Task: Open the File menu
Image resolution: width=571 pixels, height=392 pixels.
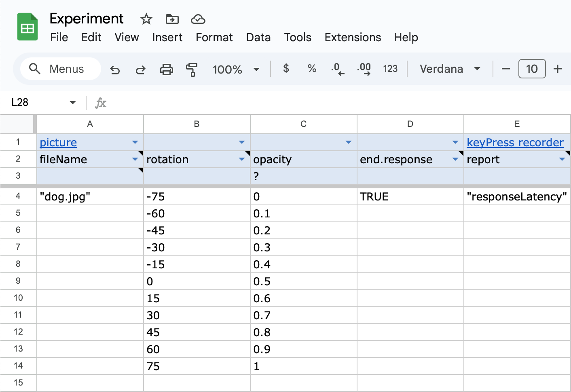Action: coord(59,37)
